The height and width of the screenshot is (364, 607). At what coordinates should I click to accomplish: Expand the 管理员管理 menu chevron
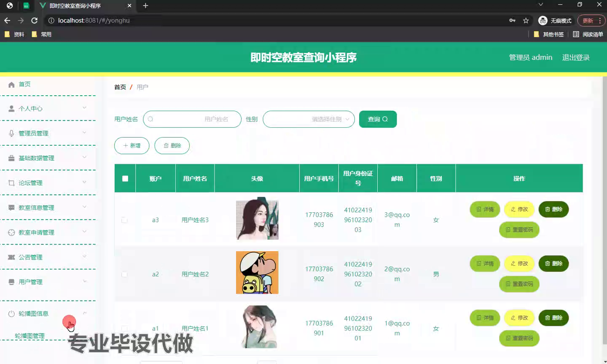[84, 133]
